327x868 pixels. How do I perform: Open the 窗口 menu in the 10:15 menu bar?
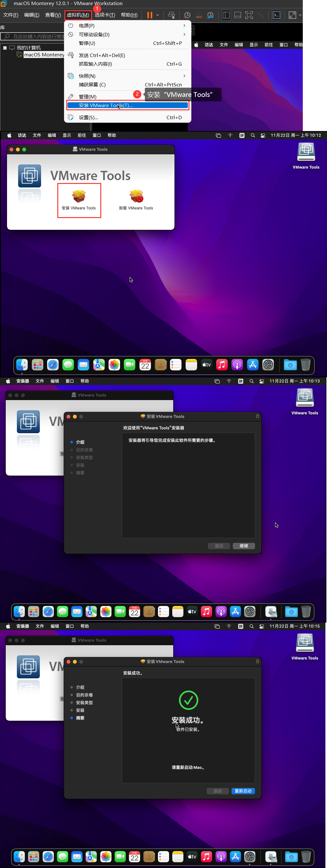coord(70,626)
